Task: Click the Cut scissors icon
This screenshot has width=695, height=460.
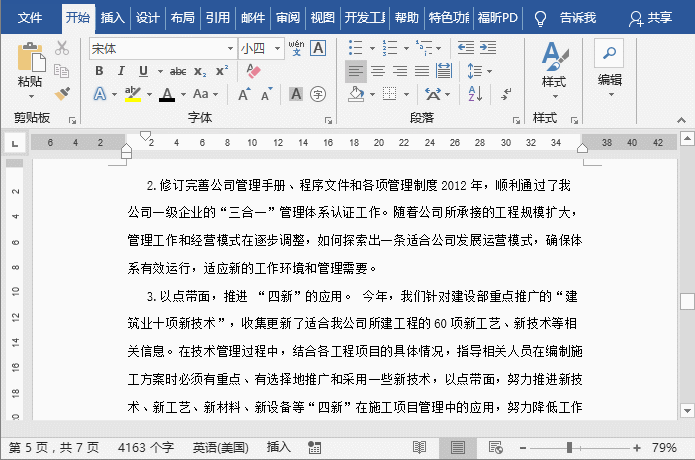Action: point(62,48)
